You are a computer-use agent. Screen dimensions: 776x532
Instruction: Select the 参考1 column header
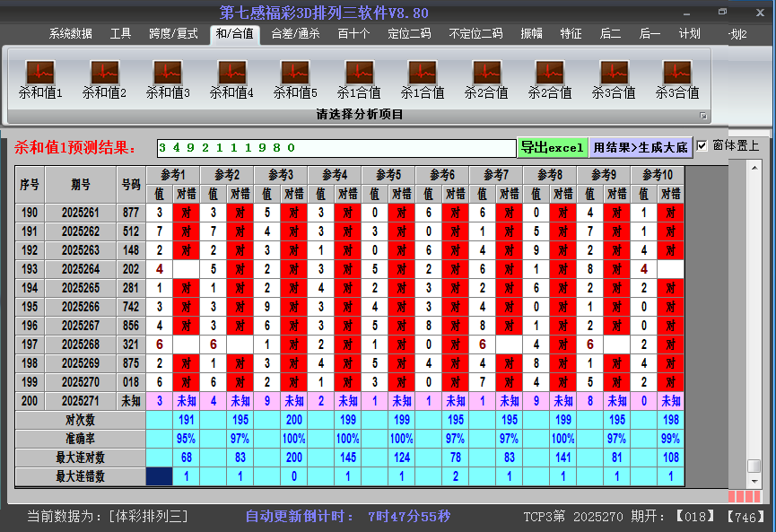(174, 174)
